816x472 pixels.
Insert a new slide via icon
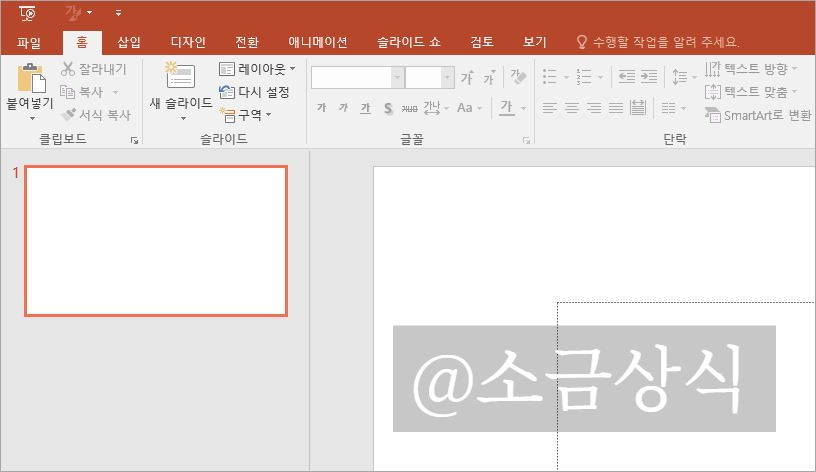pos(180,76)
